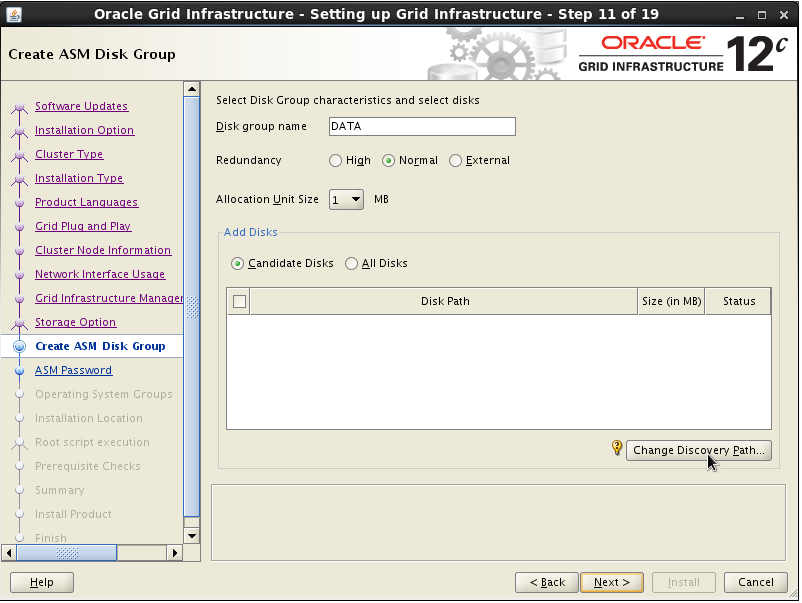Tick the select-all checkbox in disk table header

239,301
